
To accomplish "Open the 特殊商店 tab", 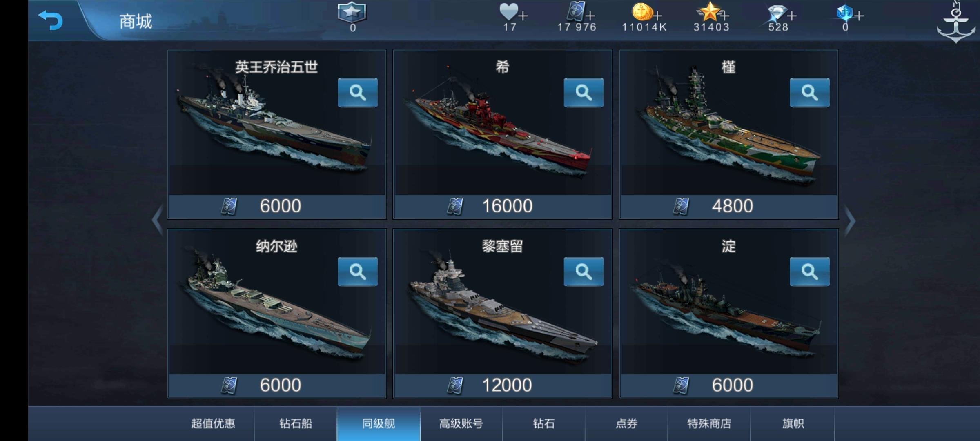I will (709, 424).
